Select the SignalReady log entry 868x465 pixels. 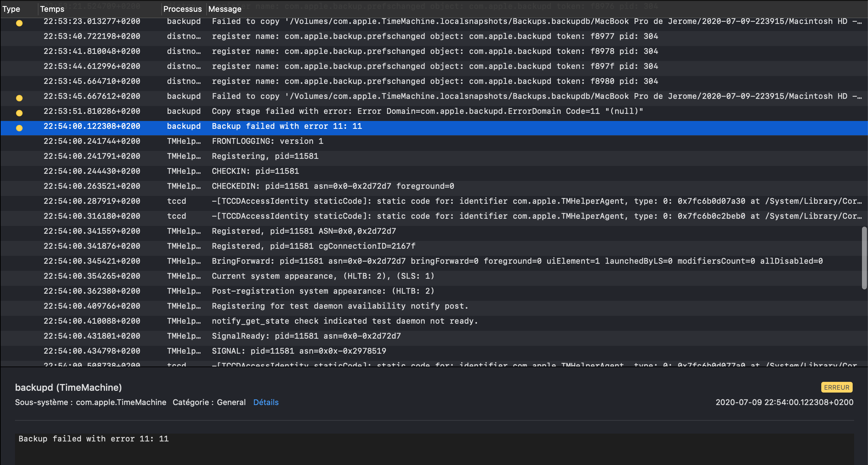pos(306,336)
